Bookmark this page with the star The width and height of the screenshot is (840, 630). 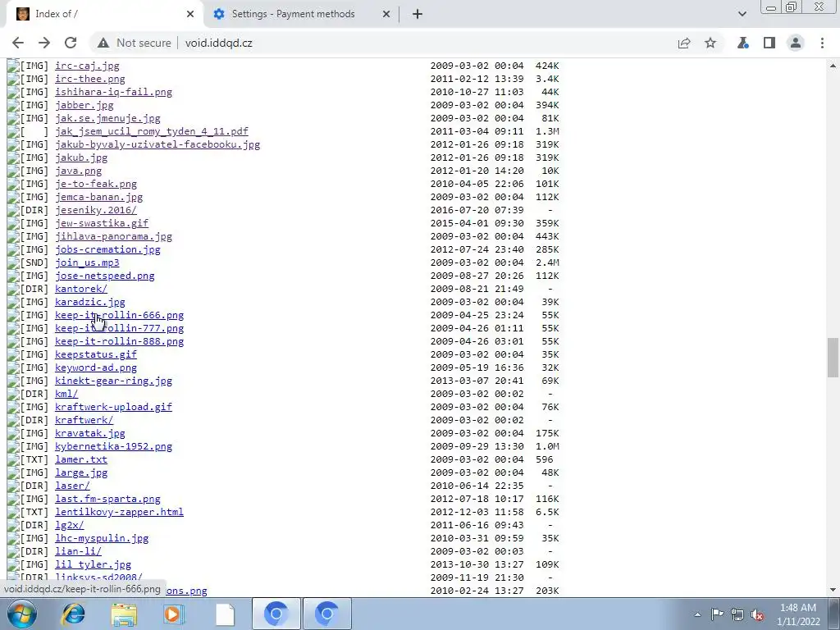710,43
